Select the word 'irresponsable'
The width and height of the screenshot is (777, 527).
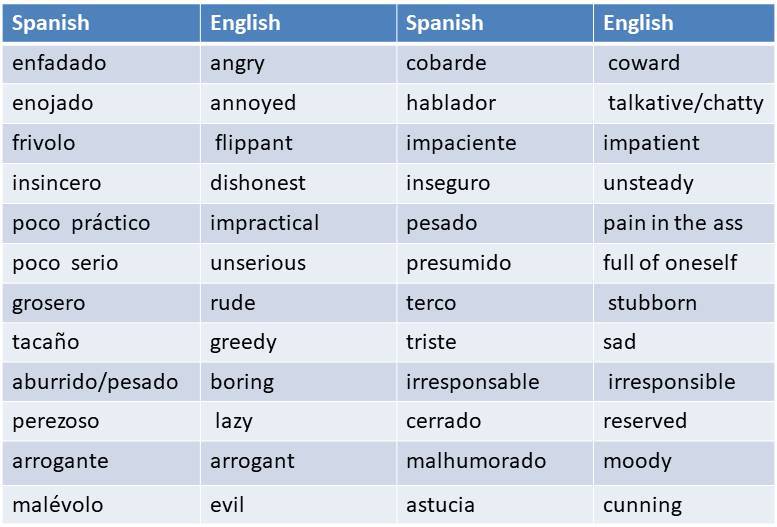pos(473,382)
